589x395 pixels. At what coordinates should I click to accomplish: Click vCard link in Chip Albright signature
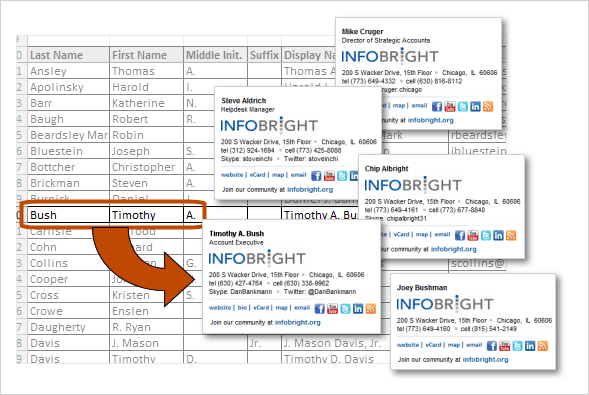(x=401, y=235)
